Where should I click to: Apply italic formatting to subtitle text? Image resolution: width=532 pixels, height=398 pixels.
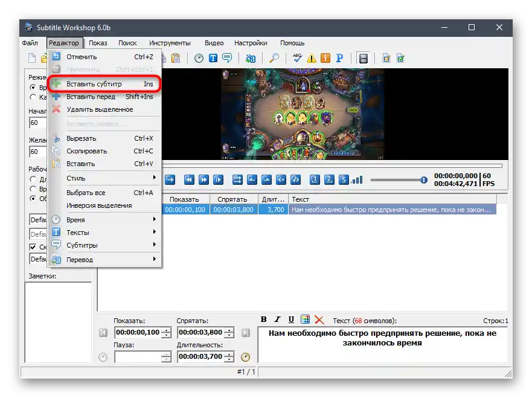click(277, 319)
